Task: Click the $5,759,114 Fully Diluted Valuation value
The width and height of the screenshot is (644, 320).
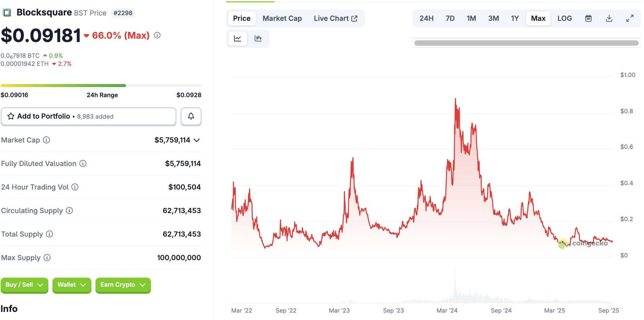Action: (183, 163)
